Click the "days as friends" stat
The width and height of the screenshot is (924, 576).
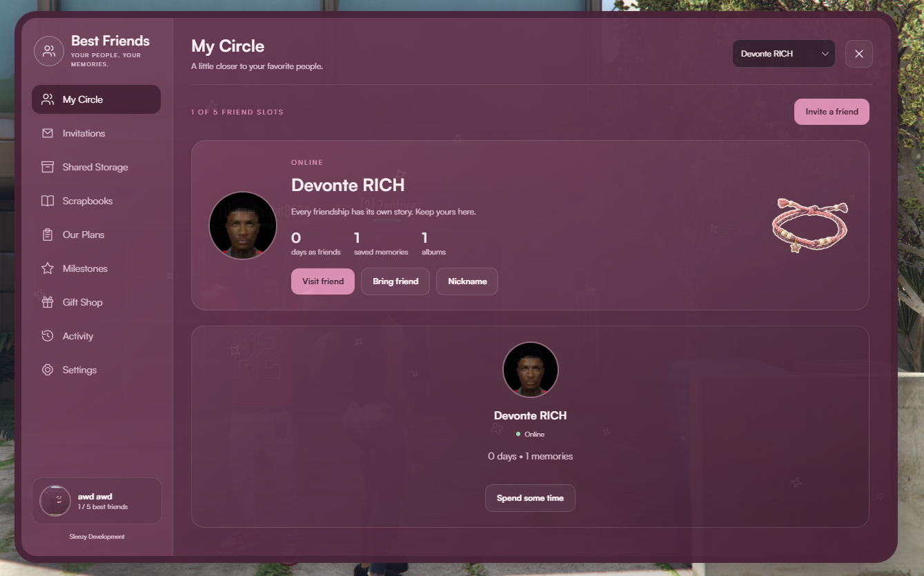point(316,244)
